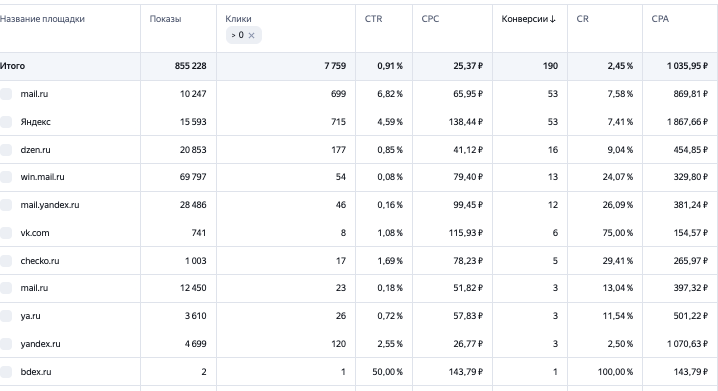The height and width of the screenshot is (391, 718).
Task: Tick checkbox next to yandex.ru
Action: pos(6,344)
